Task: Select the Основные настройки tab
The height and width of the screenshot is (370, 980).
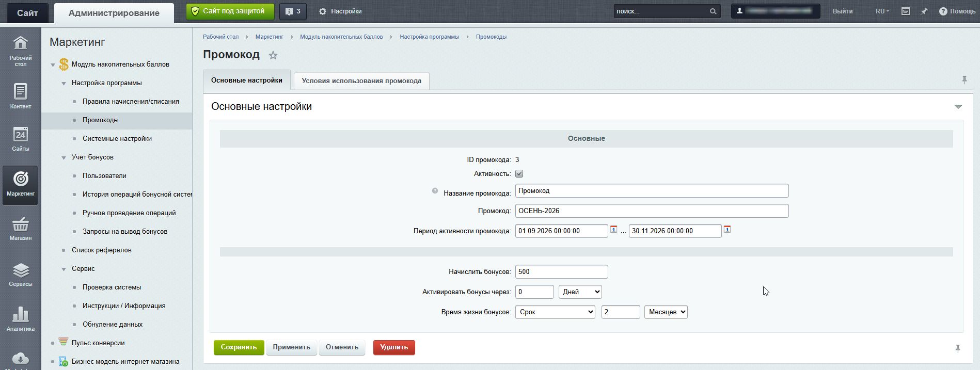Action: click(247, 81)
